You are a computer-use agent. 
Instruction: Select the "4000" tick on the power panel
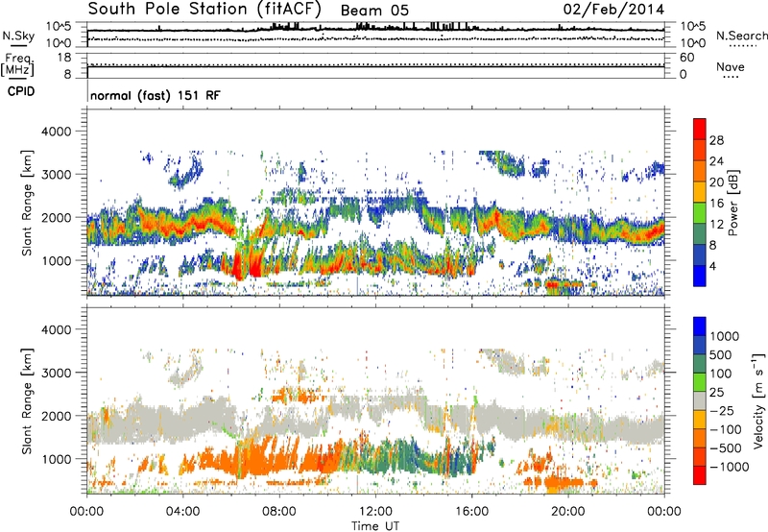[x=56, y=132]
